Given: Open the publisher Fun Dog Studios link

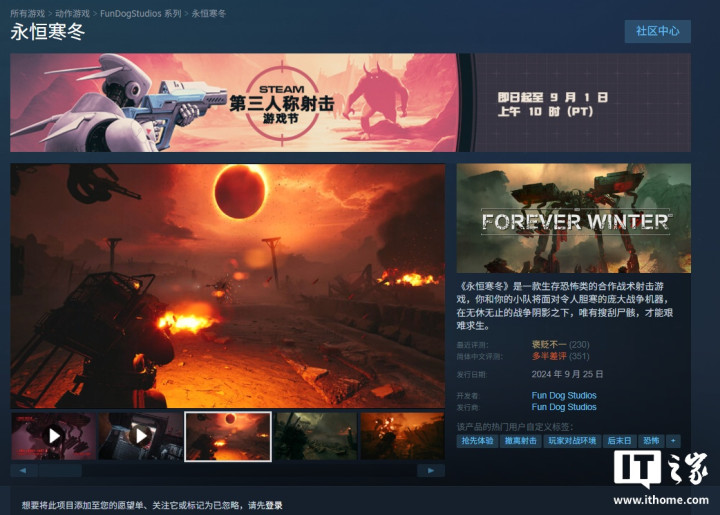Looking at the screenshot, I should [x=564, y=407].
